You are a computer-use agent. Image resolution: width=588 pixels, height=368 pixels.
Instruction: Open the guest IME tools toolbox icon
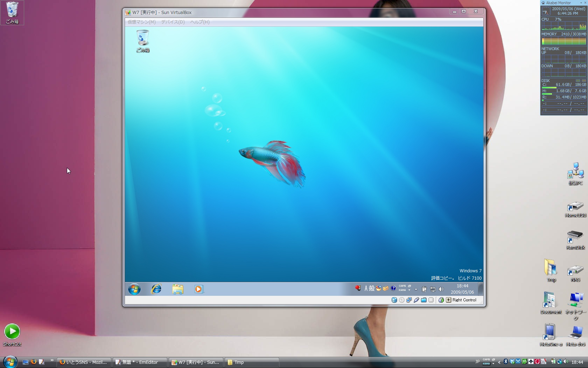click(386, 288)
